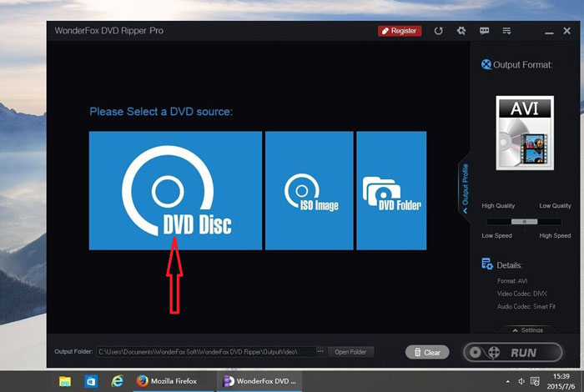The width and height of the screenshot is (584, 392).
Task: Minimize the WonderFox DVD Ripper window
Action: (x=549, y=32)
